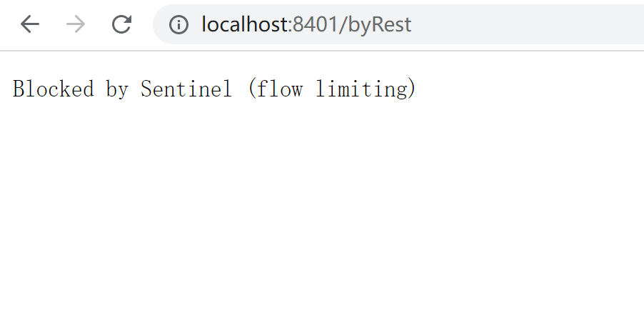Click the word "localhost" in the URL
Image resolution: width=644 pixels, height=313 pixels.
(246, 24)
